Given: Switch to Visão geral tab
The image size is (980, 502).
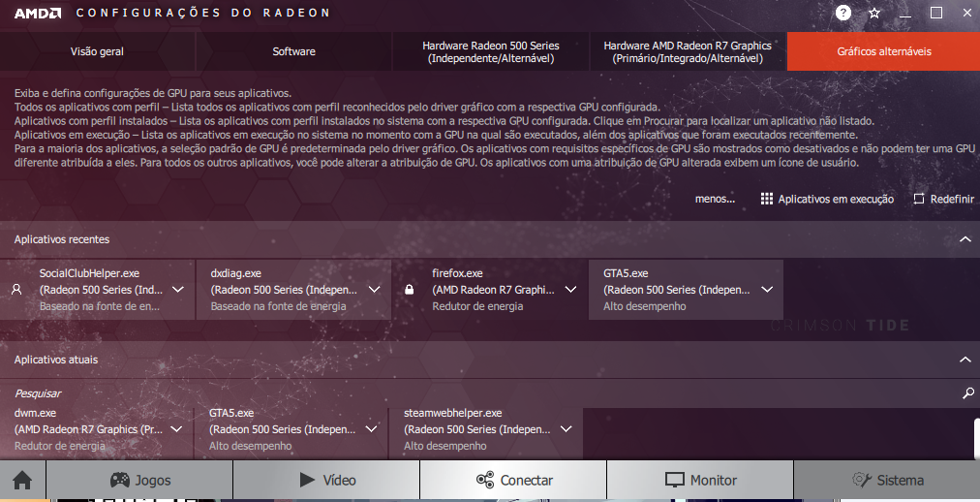Looking at the screenshot, I should point(98,51).
